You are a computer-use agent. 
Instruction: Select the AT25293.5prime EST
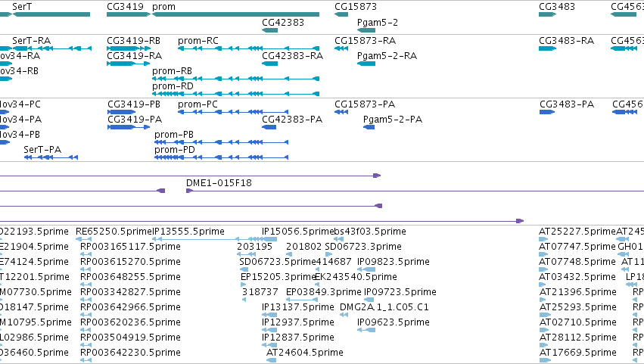click(x=545, y=315)
